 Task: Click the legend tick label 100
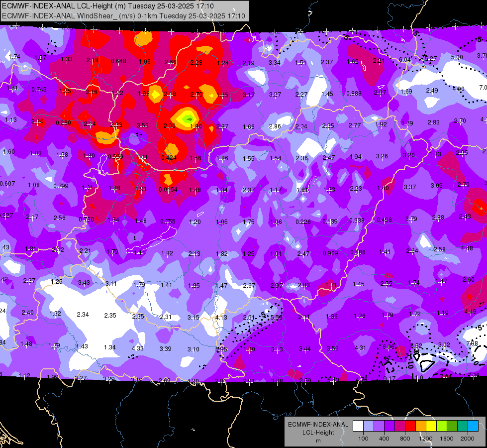[x=363, y=439]
